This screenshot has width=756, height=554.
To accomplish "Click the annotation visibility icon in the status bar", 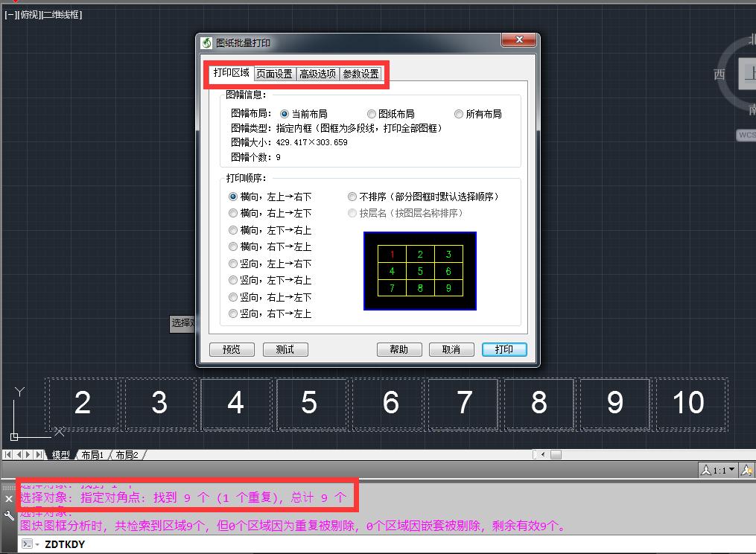I will (x=747, y=469).
